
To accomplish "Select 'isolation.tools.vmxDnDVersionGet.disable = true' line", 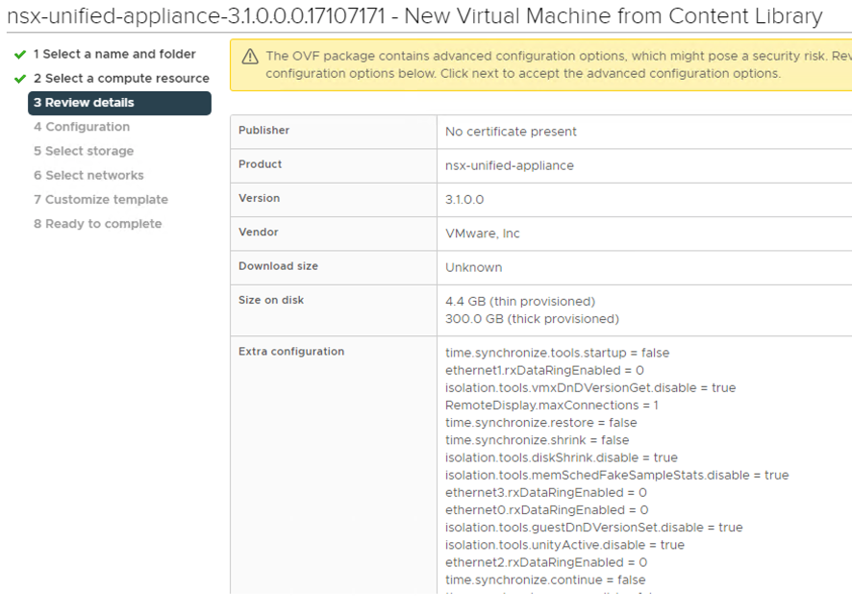I will (590, 388).
